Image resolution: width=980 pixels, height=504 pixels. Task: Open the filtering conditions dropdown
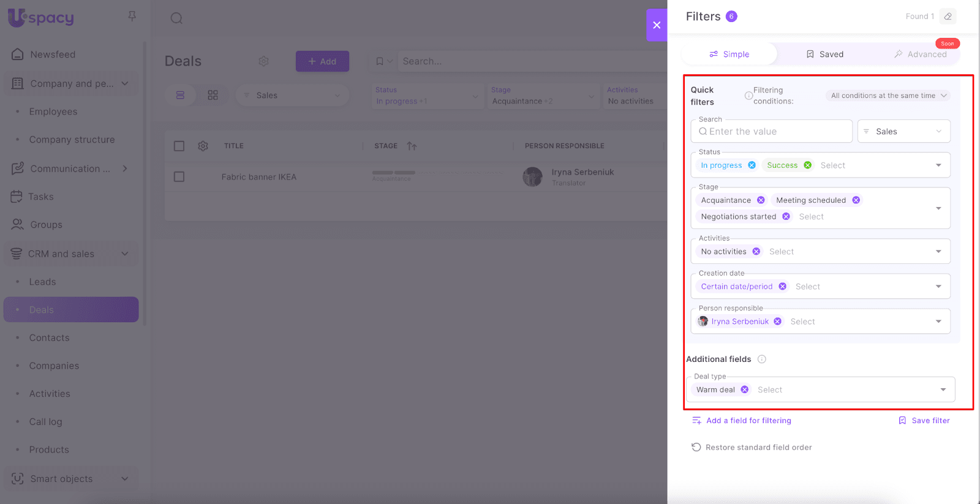click(888, 96)
